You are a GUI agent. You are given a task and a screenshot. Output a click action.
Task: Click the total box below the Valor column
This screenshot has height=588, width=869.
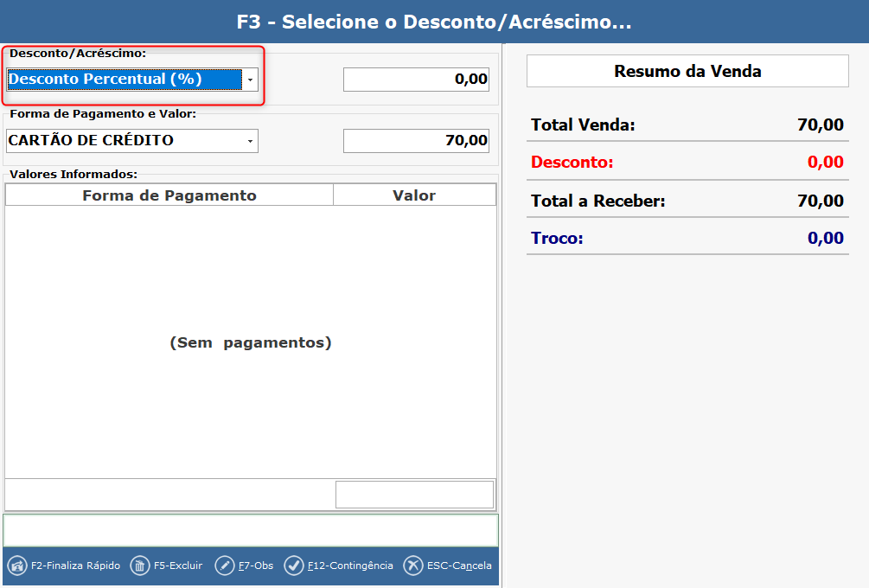(414, 495)
